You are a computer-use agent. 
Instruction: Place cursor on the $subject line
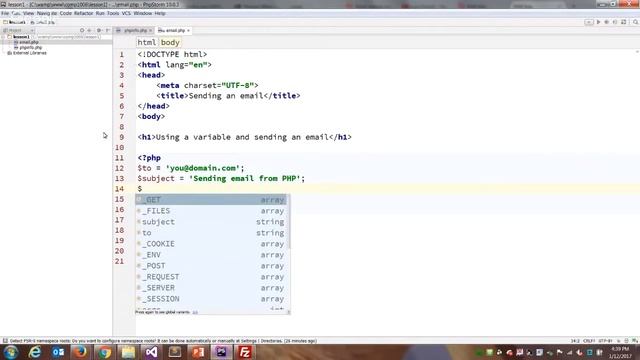point(221,178)
